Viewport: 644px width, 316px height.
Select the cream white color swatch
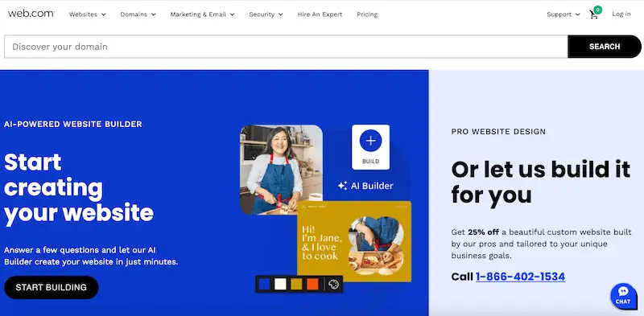click(280, 284)
